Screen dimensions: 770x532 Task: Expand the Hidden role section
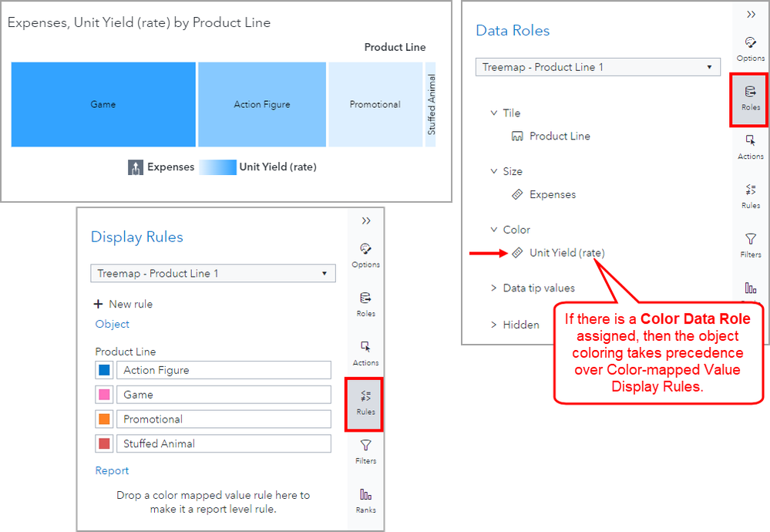click(494, 325)
